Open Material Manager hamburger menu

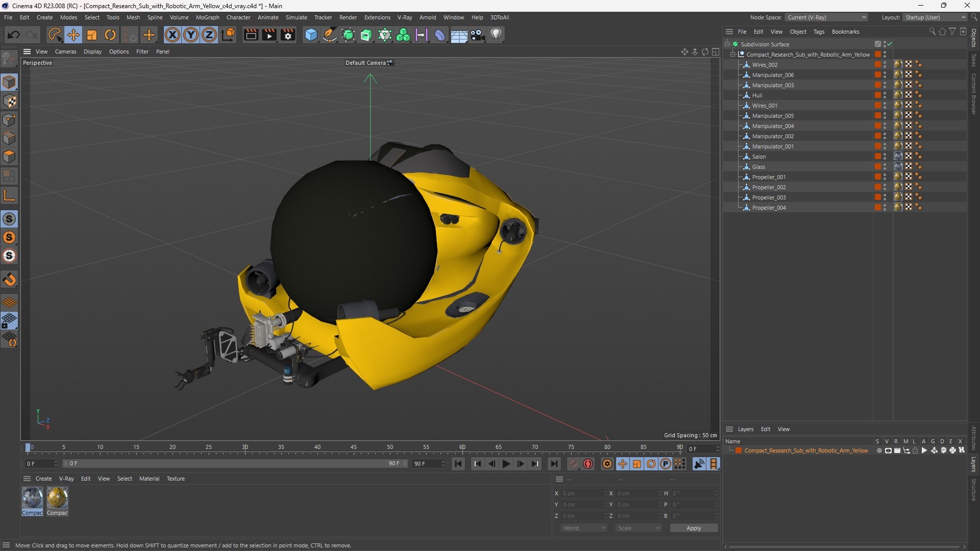point(27,479)
